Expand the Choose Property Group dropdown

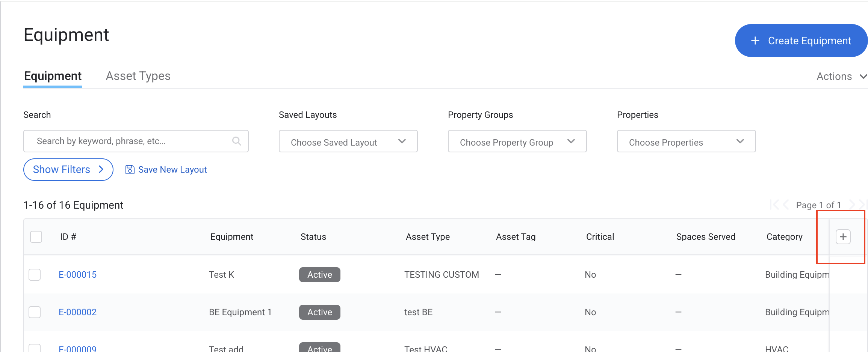[x=517, y=141]
